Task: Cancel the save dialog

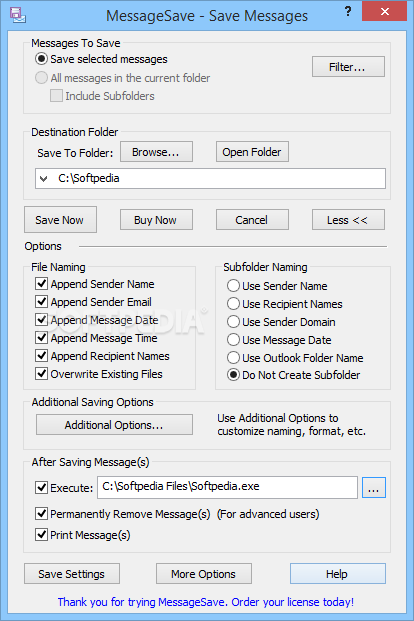Action: click(x=252, y=220)
